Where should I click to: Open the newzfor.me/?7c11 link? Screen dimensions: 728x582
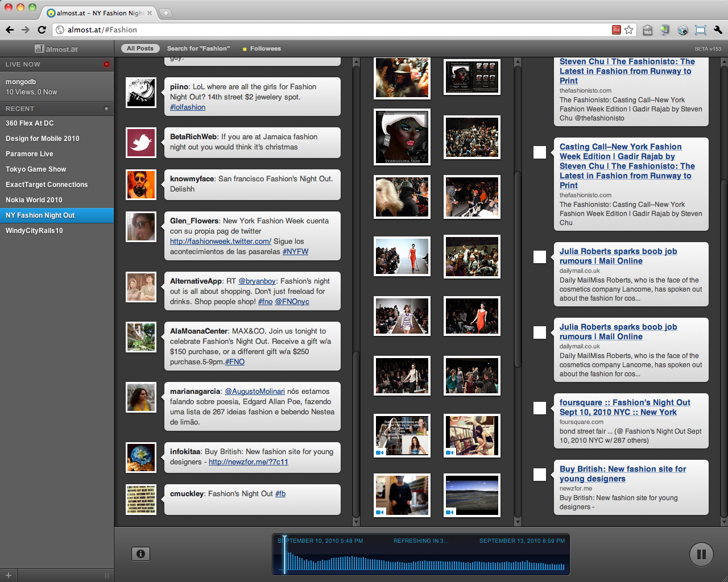click(x=249, y=462)
